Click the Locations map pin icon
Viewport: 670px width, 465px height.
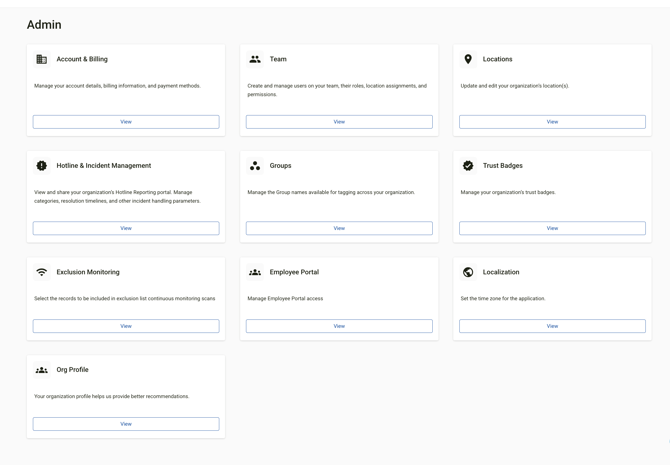pyautogui.click(x=468, y=60)
